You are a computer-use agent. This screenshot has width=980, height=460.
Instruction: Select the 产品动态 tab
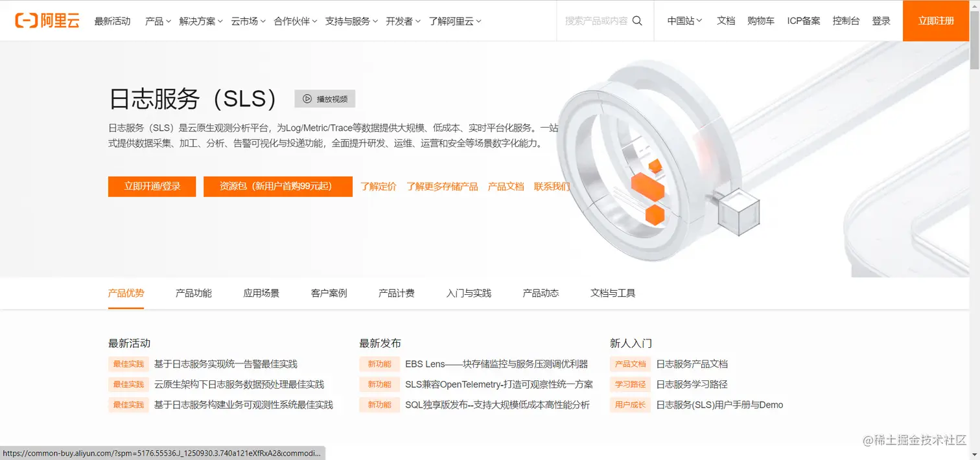(541, 293)
